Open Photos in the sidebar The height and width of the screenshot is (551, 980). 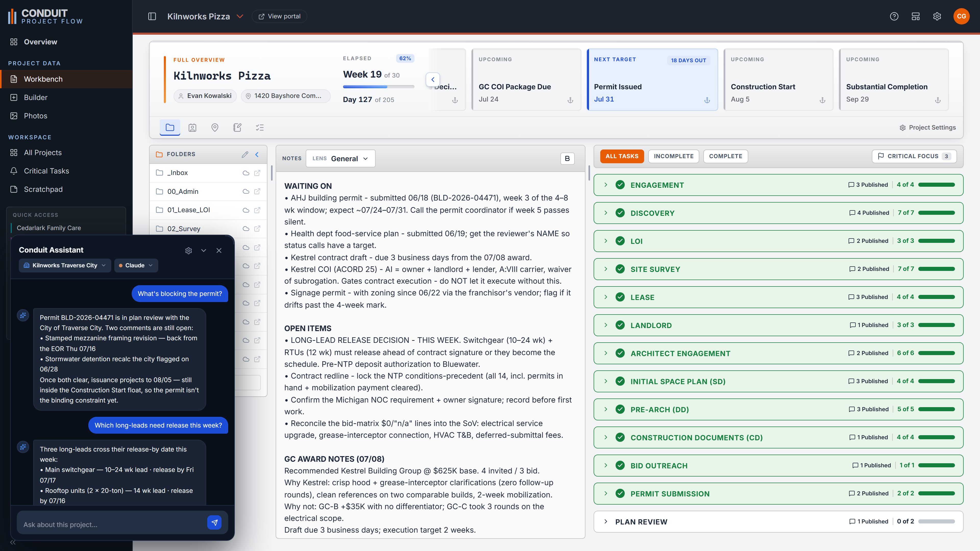point(66,116)
